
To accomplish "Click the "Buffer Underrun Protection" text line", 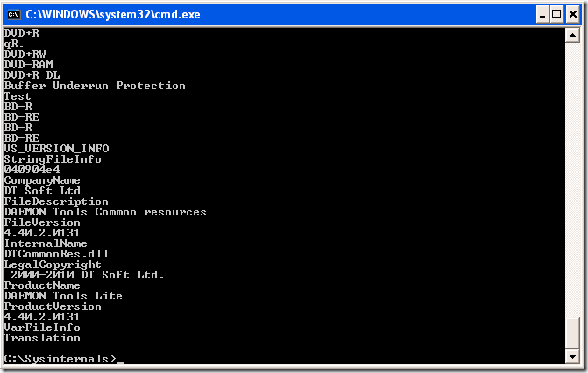I will tap(95, 86).
